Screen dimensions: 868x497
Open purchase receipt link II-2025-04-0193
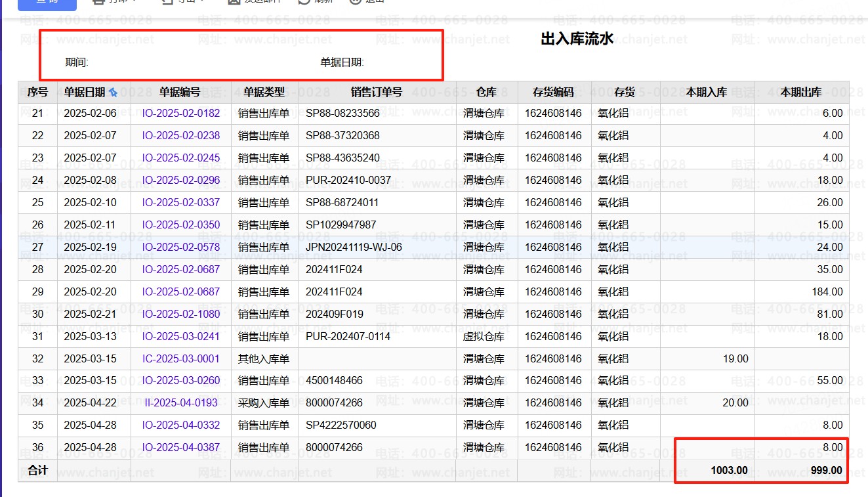(181, 403)
